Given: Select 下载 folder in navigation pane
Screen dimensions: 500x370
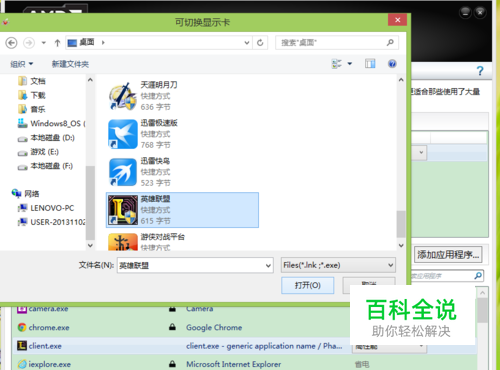Looking at the screenshot, I should click(x=32, y=95).
